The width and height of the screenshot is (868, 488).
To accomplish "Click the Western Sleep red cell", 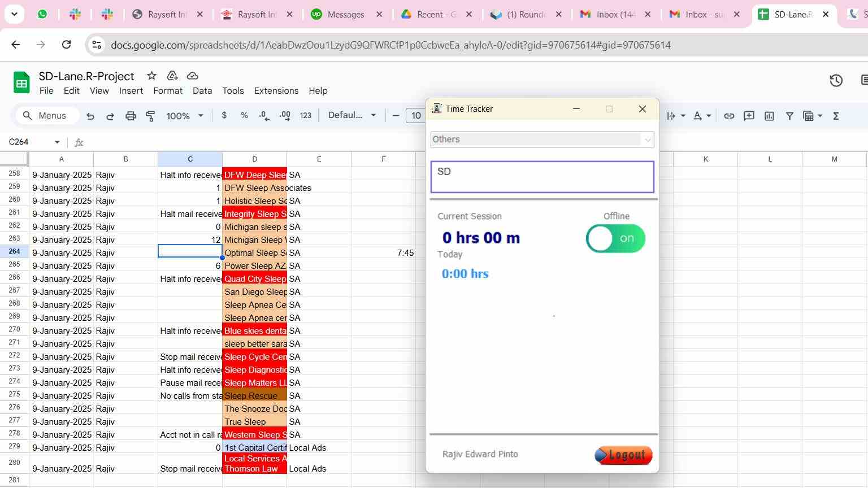I will tap(254, 434).
